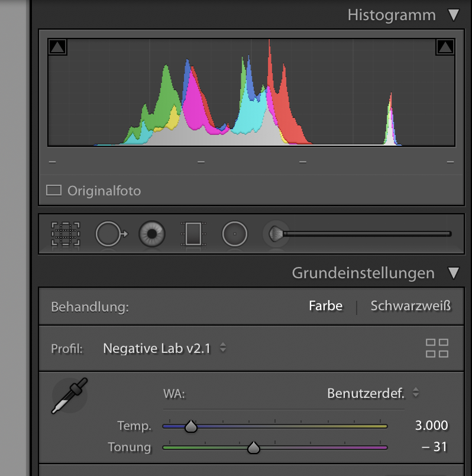Collapse the Grundeinstellungen panel
This screenshot has height=476, width=472.
point(454,273)
